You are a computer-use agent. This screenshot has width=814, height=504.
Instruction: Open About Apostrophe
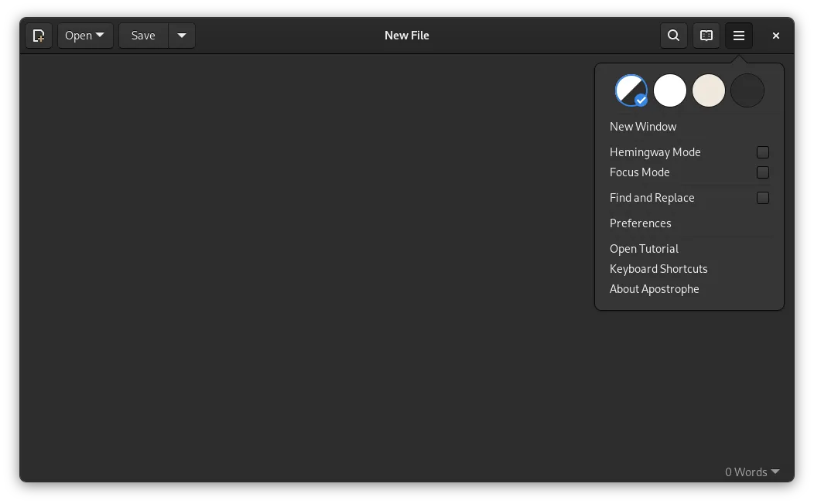pyautogui.click(x=654, y=289)
